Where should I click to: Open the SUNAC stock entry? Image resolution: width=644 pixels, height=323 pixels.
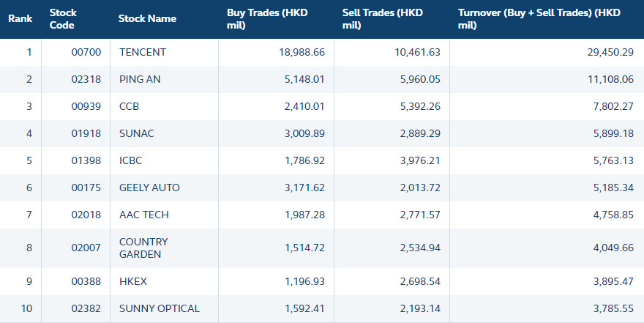136,133
